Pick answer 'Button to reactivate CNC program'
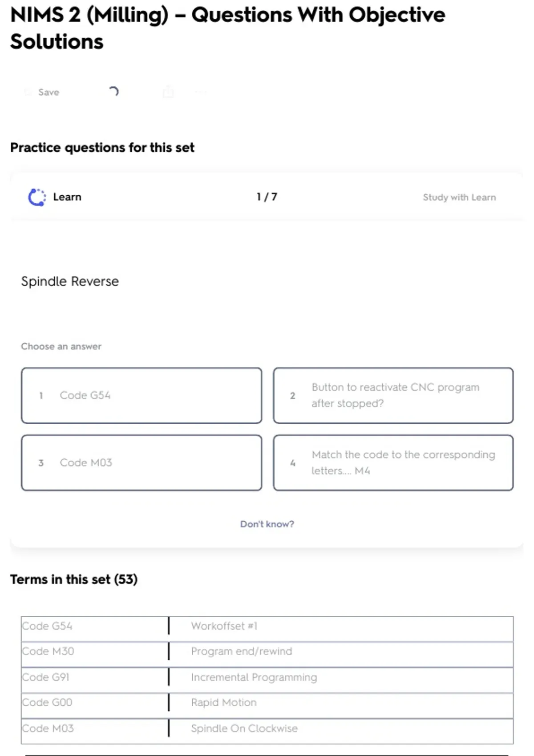 [x=393, y=395]
